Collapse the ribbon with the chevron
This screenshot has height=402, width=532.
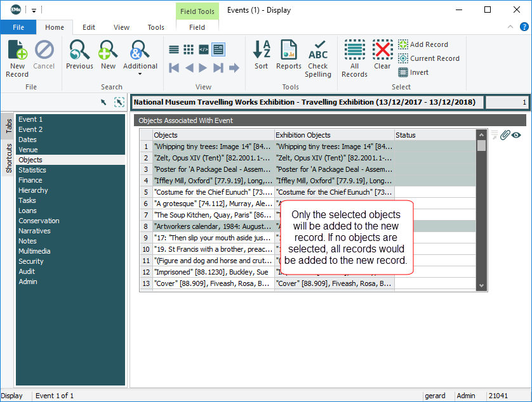[x=510, y=27]
